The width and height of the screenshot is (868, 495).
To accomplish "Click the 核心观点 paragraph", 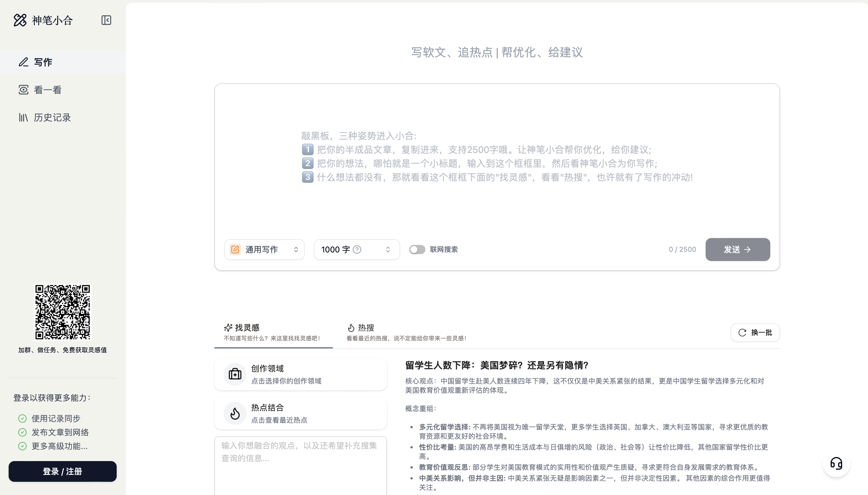I will [585, 385].
